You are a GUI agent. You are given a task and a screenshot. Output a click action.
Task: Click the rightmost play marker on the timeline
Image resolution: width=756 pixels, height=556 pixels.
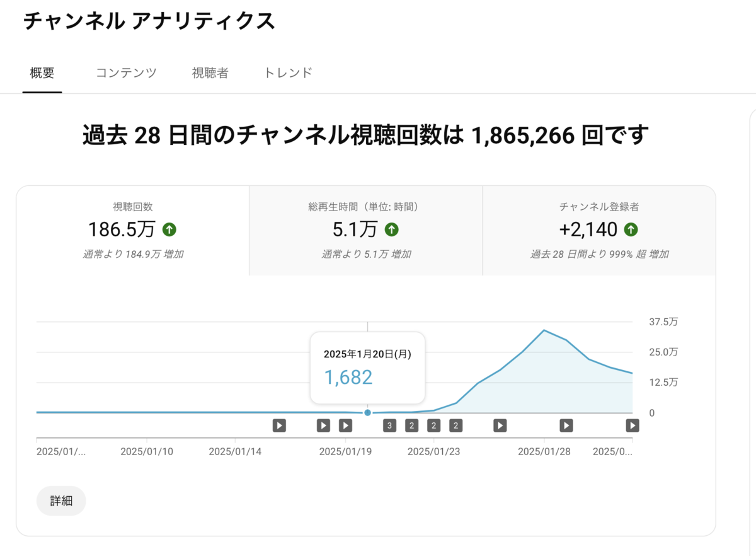[x=632, y=426]
